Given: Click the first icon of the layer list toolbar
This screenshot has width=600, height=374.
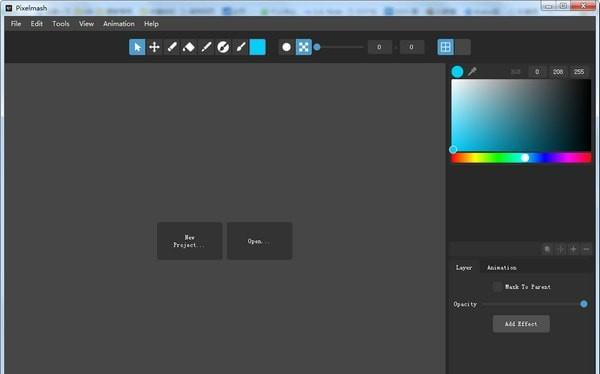Looking at the screenshot, I should coord(547,249).
